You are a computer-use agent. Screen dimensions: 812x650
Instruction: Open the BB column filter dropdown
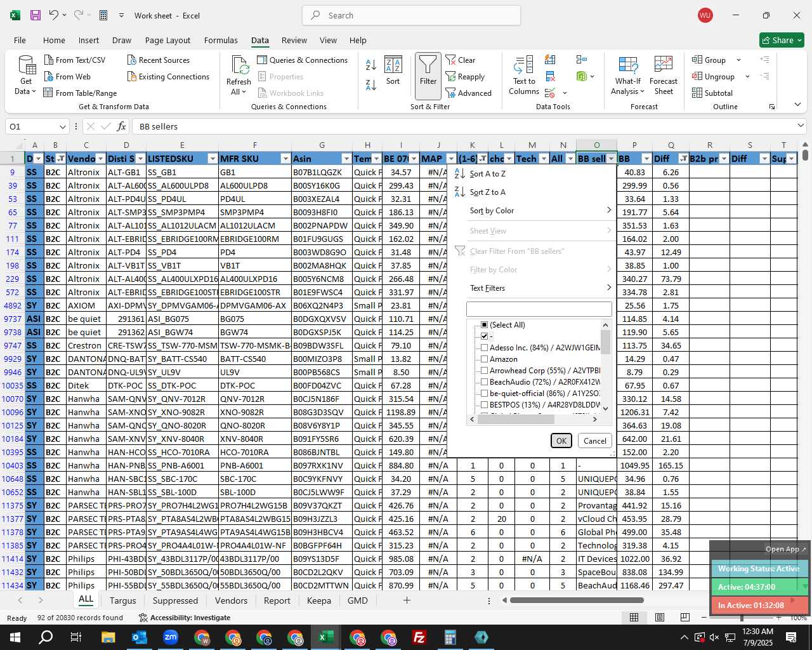pos(646,159)
